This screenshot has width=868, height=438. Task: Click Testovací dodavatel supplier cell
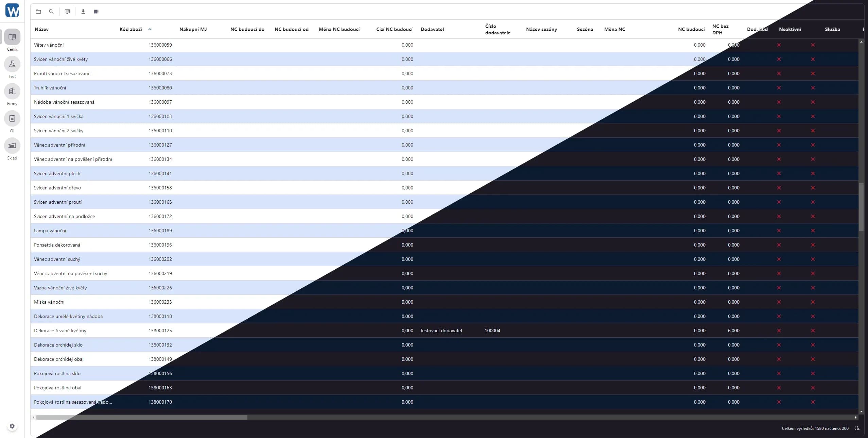click(441, 331)
